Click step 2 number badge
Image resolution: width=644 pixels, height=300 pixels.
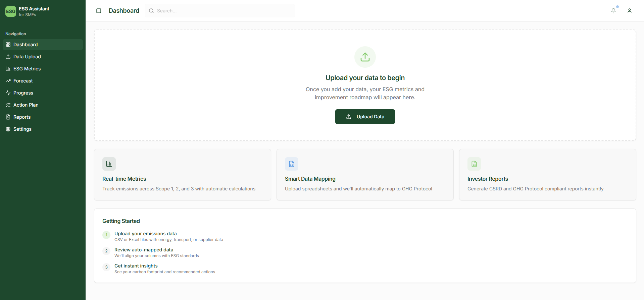106,251
